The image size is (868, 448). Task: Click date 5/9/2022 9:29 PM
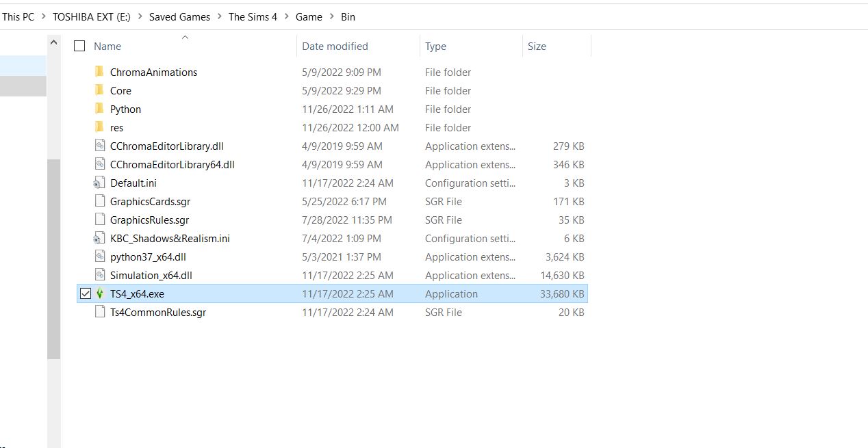(x=342, y=90)
